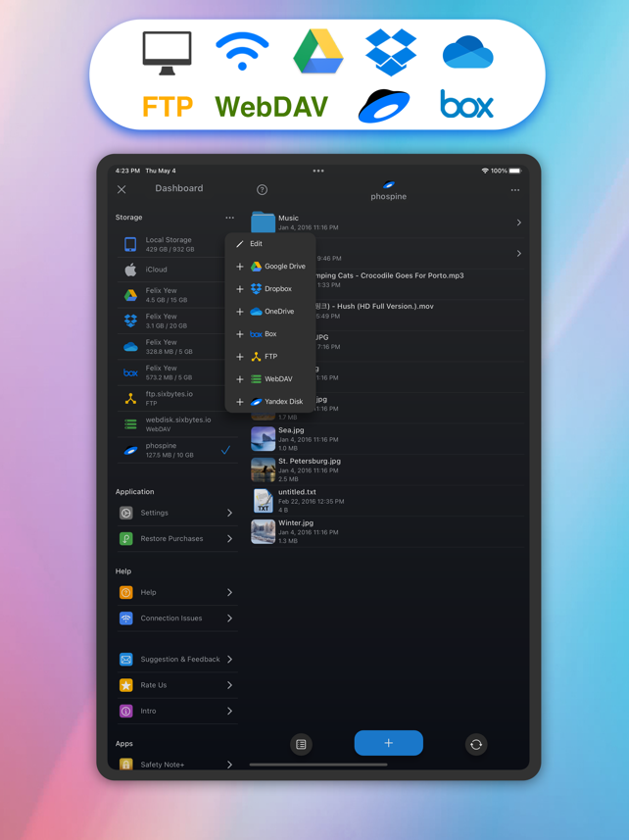Add Yandex Disk from popup menu
Viewport: 629px width, 840px height.
(x=270, y=401)
